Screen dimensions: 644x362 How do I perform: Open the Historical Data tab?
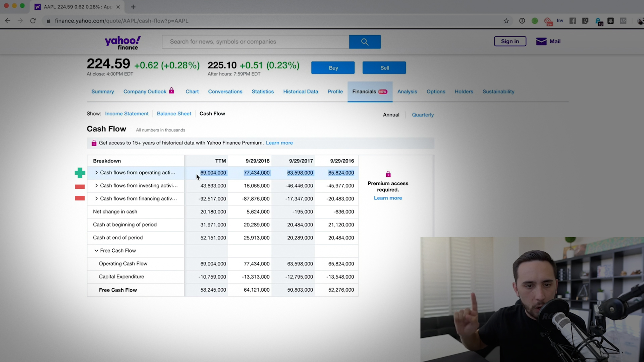[301, 92]
